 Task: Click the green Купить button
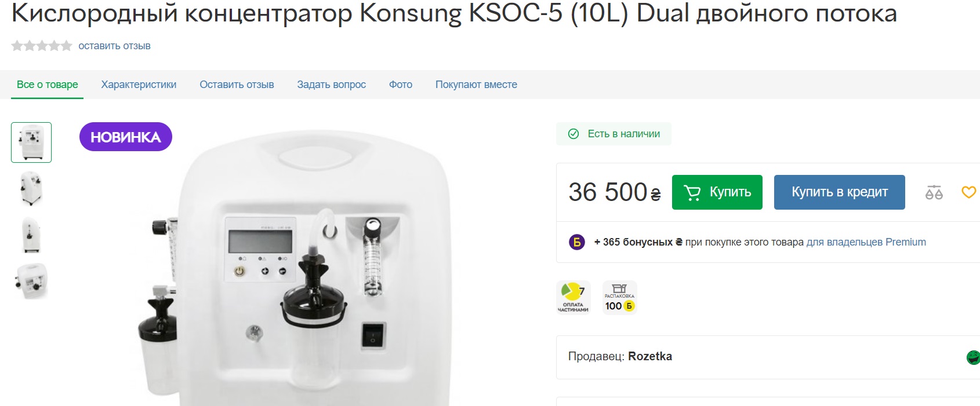[717, 192]
